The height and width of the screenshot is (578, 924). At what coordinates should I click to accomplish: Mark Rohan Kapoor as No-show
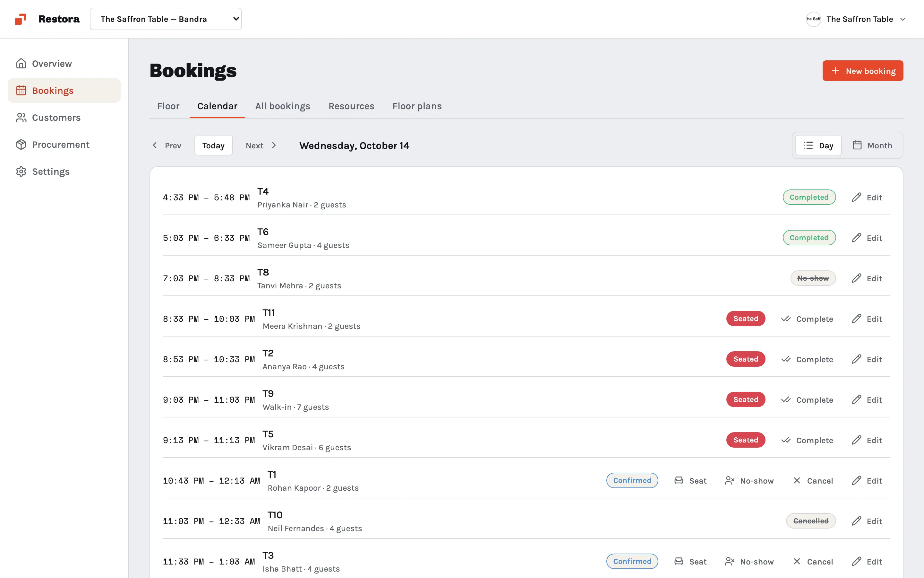(x=749, y=481)
